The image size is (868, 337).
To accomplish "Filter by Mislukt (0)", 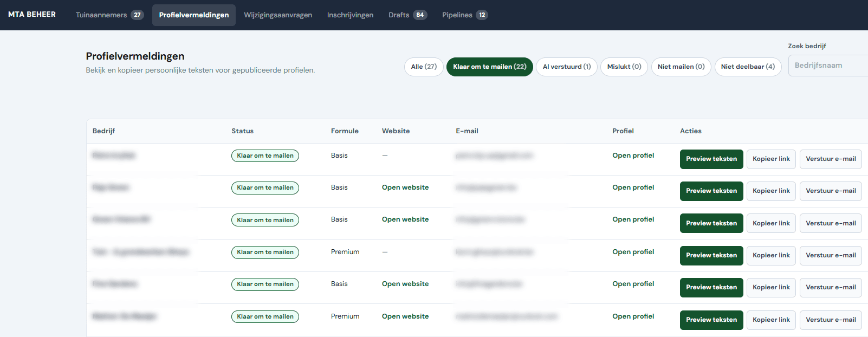I will [x=624, y=67].
